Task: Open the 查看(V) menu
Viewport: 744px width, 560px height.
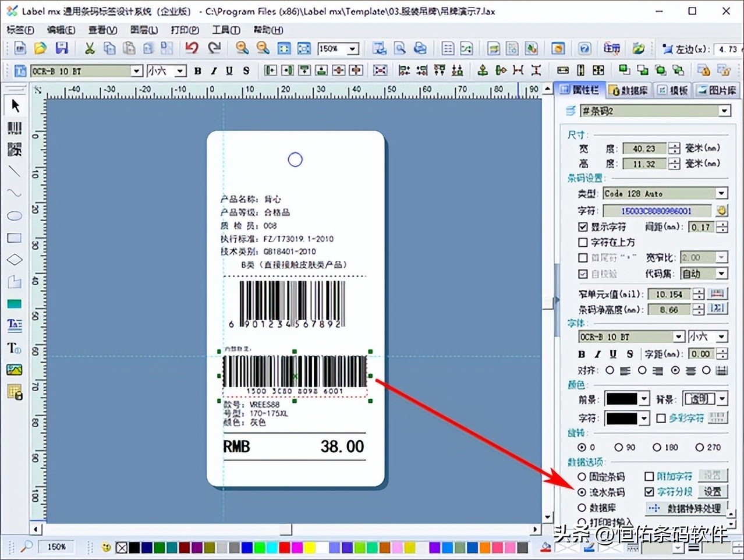Action: (x=102, y=30)
